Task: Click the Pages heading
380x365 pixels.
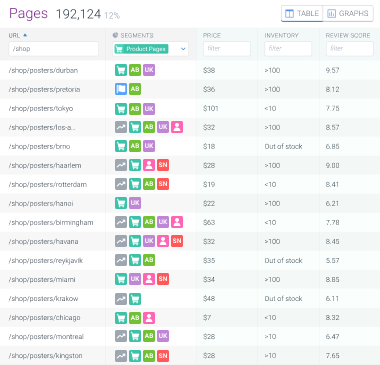Action: click(28, 14)
